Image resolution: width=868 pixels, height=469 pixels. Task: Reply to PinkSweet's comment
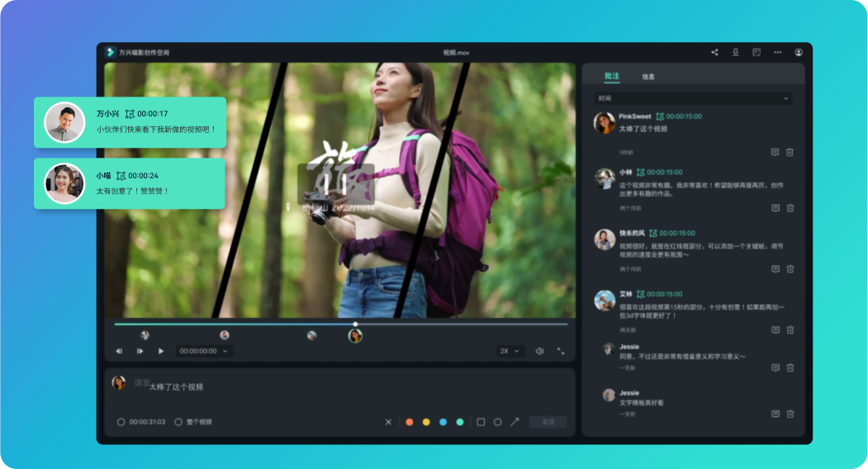click(x=775, y=152)
